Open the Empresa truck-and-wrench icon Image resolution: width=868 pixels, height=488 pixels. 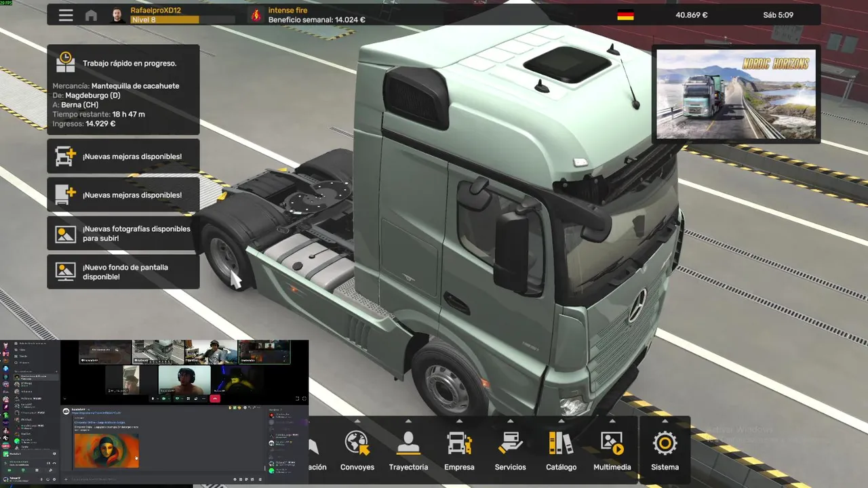click(459, 443)
